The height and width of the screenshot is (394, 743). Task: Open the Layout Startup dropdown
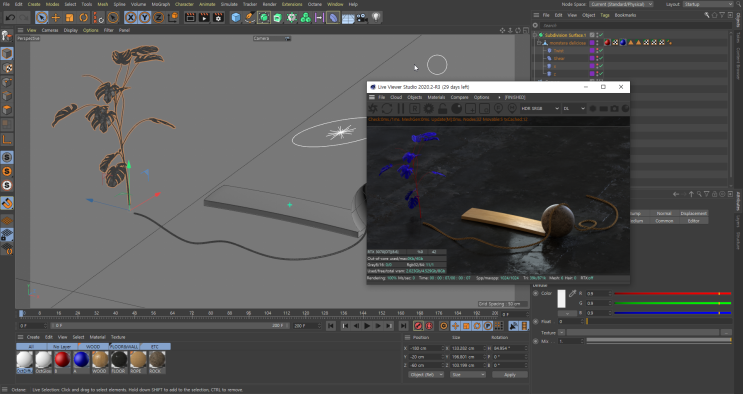tap(708, 4)
